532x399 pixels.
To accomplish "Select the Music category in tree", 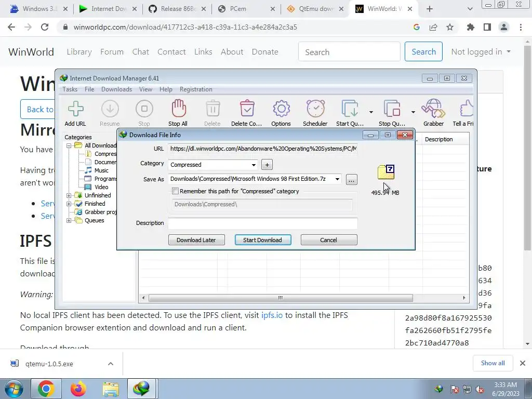I will pos(101,170).
